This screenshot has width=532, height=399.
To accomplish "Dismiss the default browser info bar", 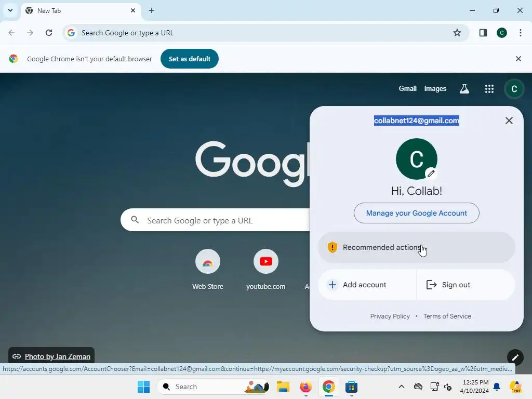I will click(x=518, y=59).
